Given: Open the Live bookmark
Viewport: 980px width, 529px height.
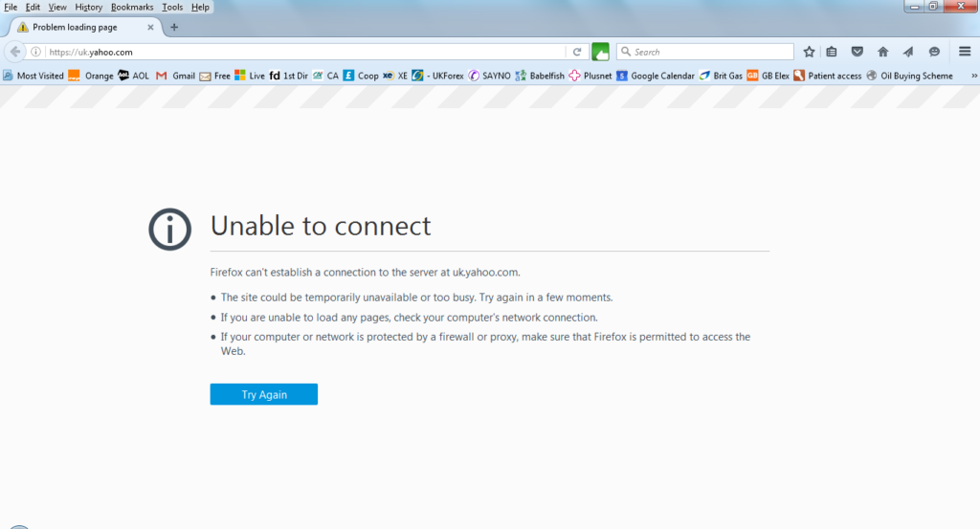Looking at the screenshot, I should [x=250, y=76].
